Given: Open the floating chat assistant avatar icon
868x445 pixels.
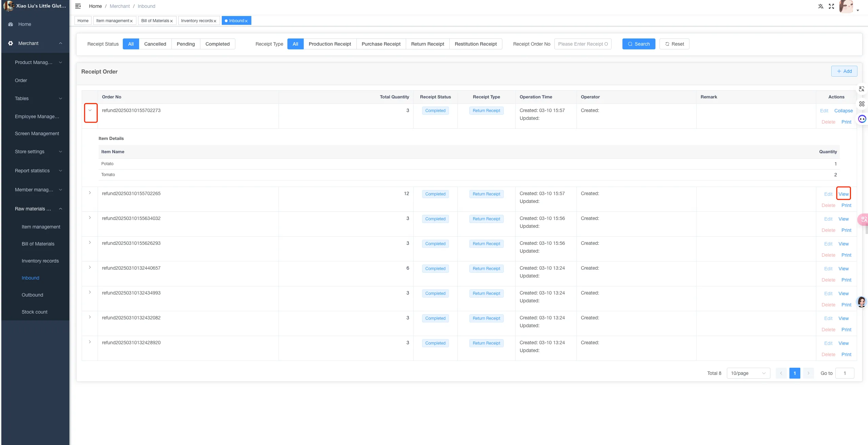Looking at the screenshot, I should click(862, 302).
